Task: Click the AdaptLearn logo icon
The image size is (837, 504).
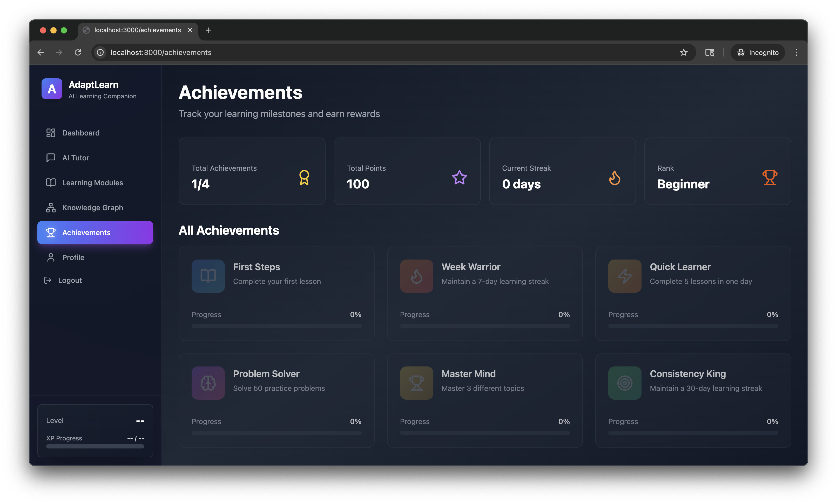Action: [x=52, y=89]
